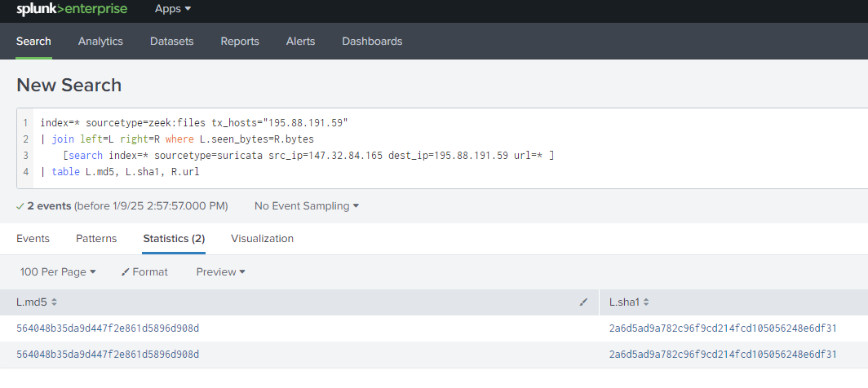Open the Dashboards tab
Viewport: 868px width, 388px height.
point(372,42)
